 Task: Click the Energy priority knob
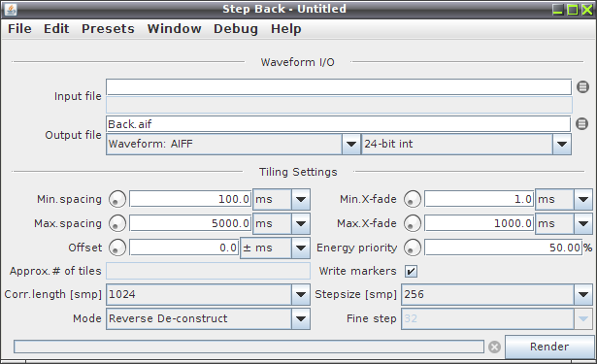click(x=413, y=248)
